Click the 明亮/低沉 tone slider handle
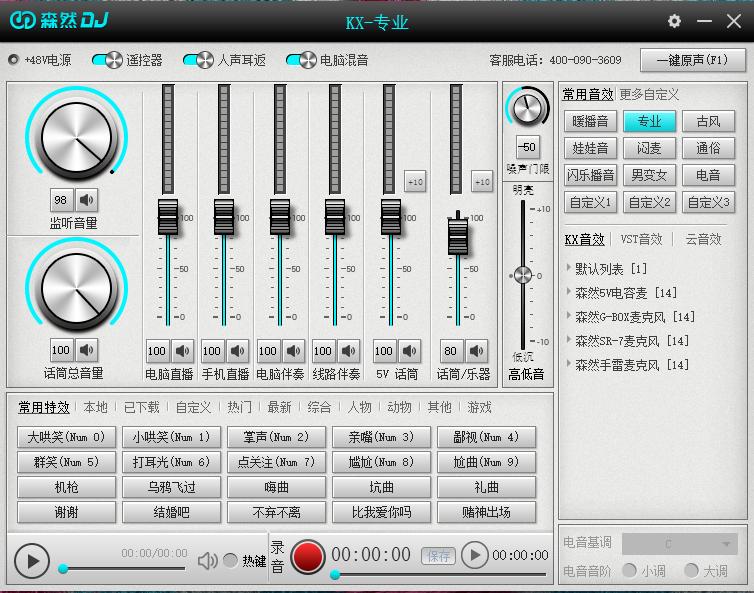This screenshot has height=593, width=754. point(522,275)
